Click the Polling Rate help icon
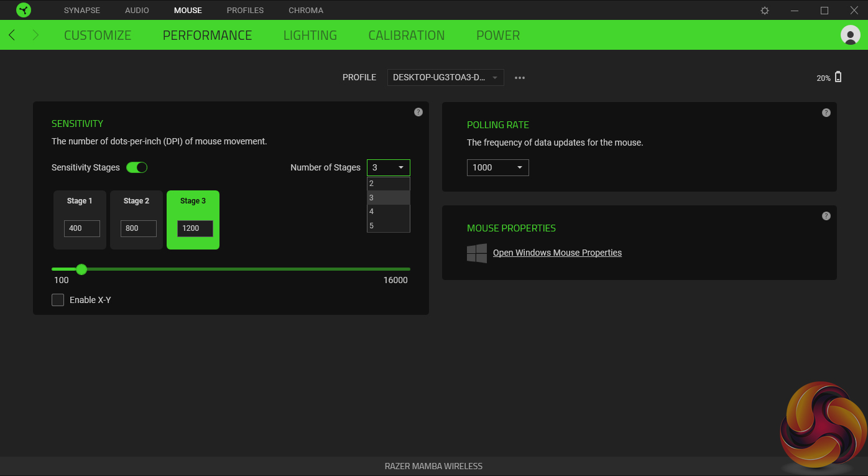 pos(826,113)
